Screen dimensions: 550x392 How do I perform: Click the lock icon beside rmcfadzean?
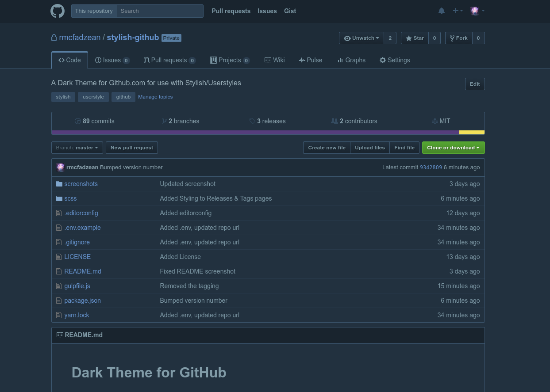54,38
